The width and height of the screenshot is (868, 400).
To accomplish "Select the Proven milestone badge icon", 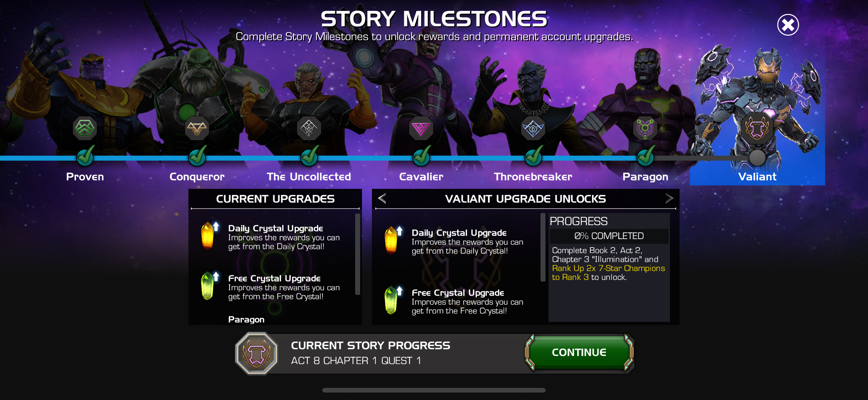I will coord(85,128).
